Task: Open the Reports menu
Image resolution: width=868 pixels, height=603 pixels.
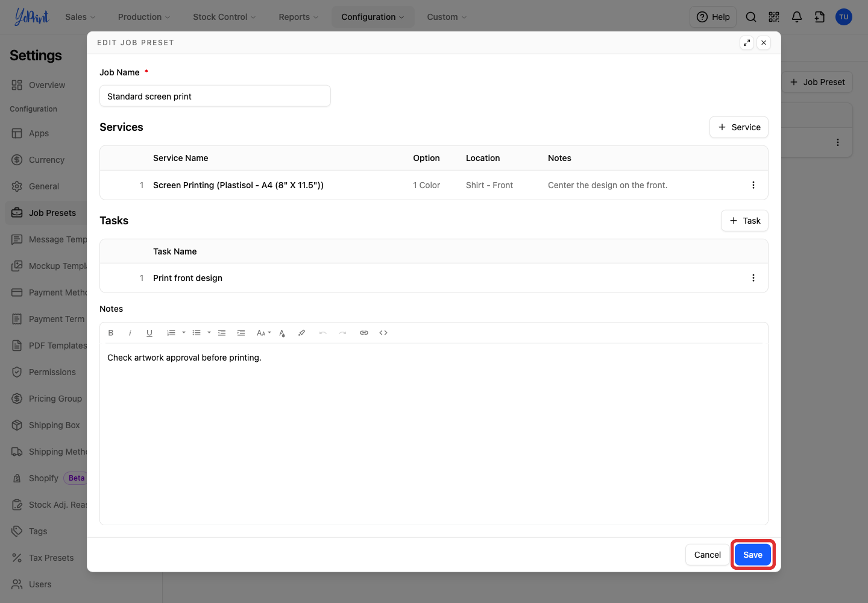Action: pyautogui.click(x=298, y=17)
